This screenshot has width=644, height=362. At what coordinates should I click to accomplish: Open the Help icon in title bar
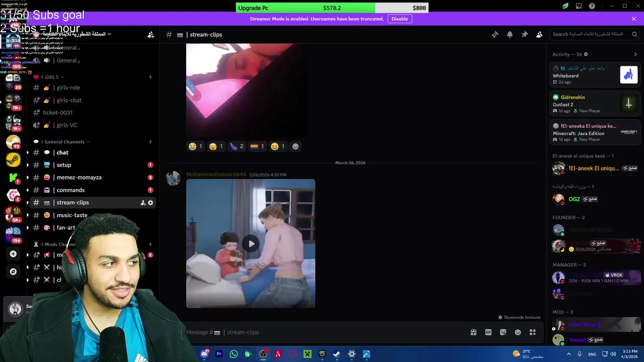[592, 7]
